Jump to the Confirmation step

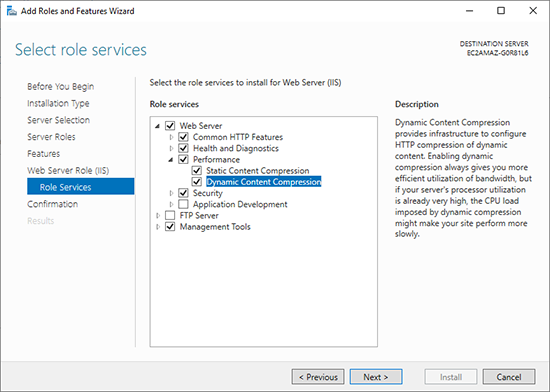pos(53,204)
